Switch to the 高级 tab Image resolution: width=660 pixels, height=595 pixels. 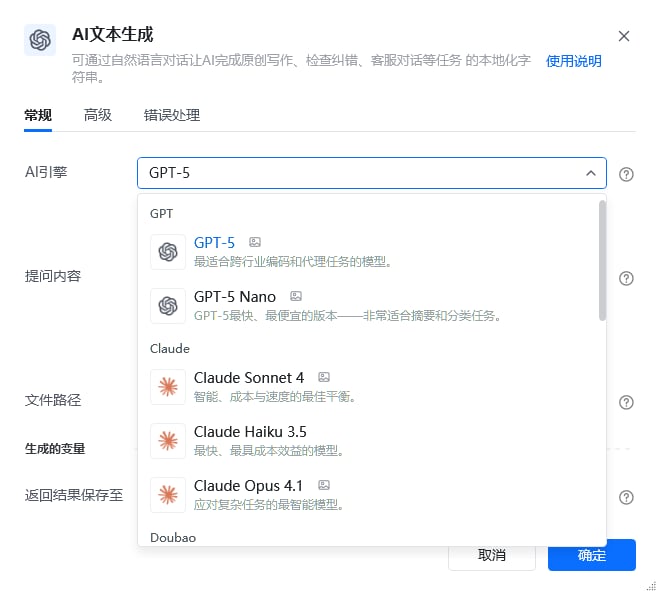[98, 115]
